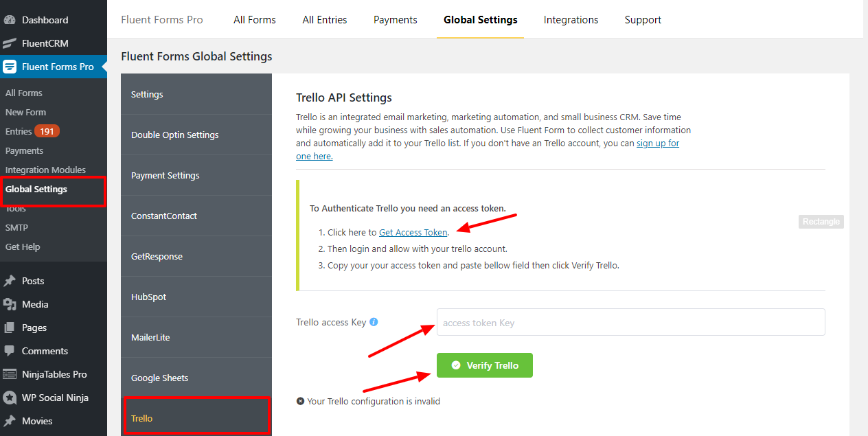868x436 pixels.
Task: Click the invalid Trello configuration message
Action: click(374, 401)
